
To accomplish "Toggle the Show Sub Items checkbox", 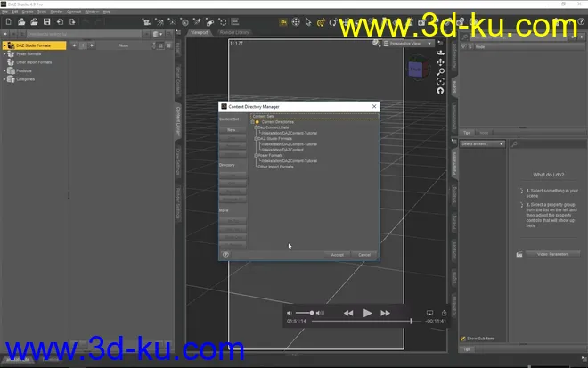I will pos(464,339).
